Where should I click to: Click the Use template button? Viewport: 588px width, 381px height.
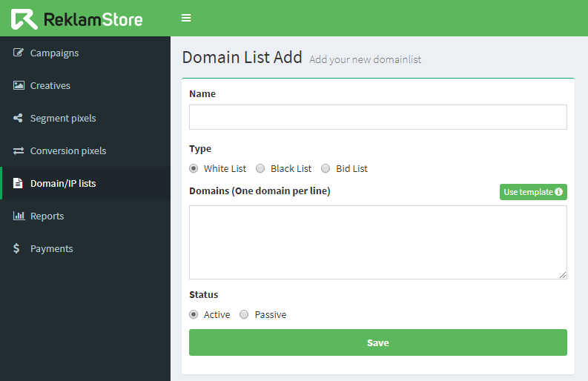(x=533, y=192)
